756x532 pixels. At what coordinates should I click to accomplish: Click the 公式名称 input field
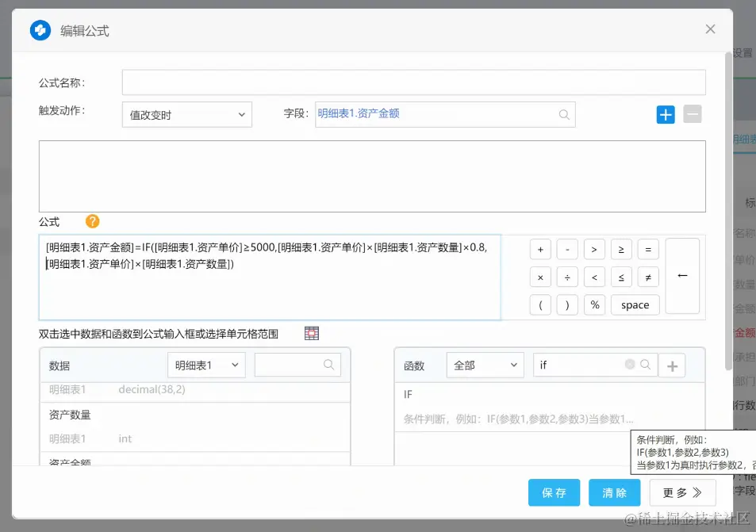(413, 82)
